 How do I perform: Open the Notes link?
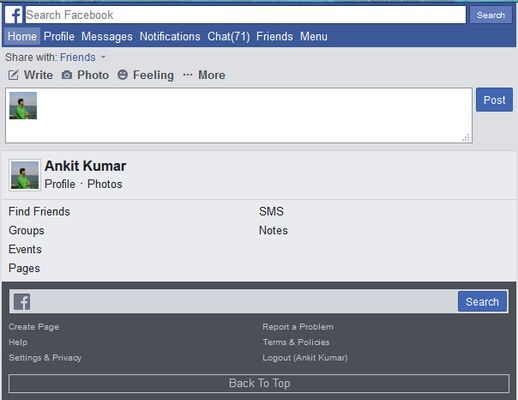[x=273, y=230]
